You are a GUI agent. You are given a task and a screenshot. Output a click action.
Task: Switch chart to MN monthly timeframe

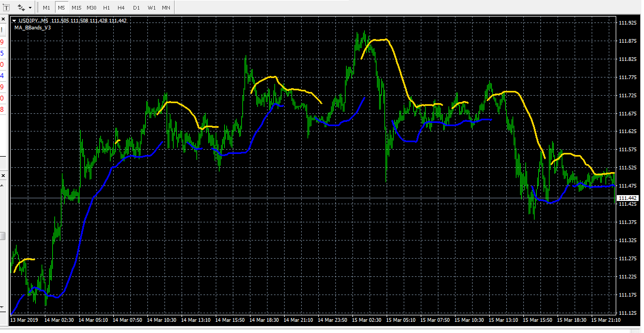pos(167,8)
